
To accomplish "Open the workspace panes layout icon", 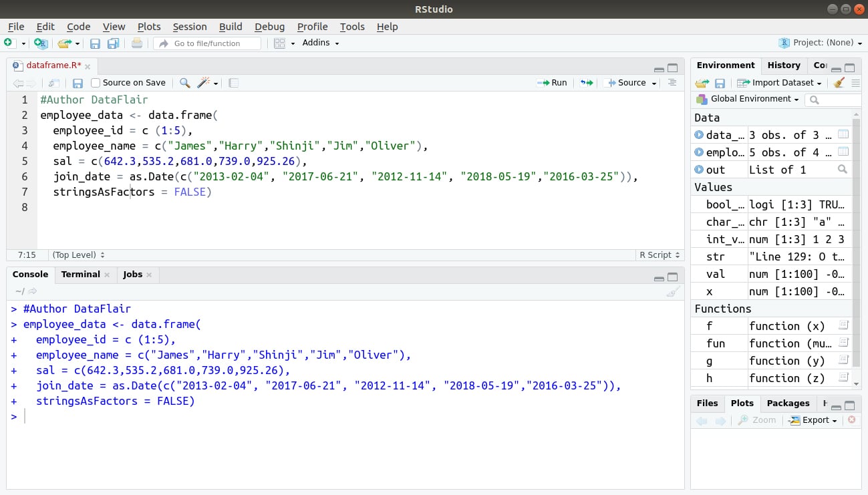I will [x=279, y=43].
